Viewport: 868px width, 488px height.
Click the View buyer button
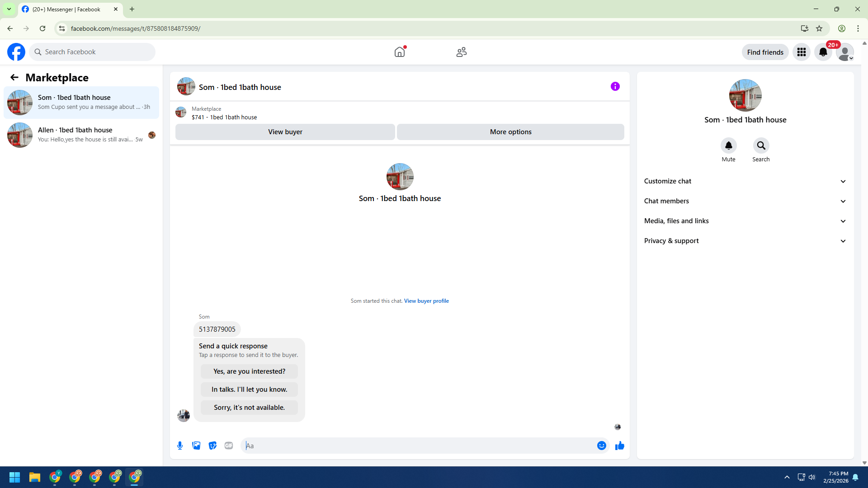285,132
